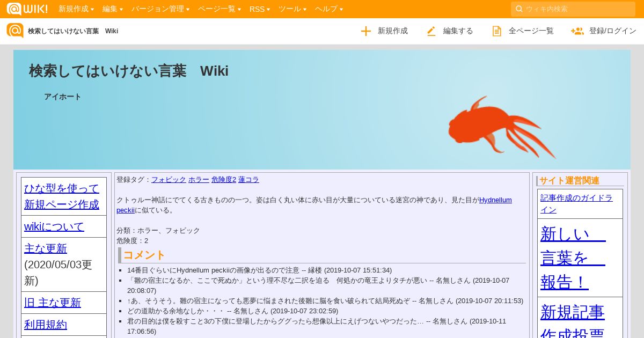The width and height of the screenshot is (644, 338).
Task: Click the フォビック tag link
Action: coord(169,180)
